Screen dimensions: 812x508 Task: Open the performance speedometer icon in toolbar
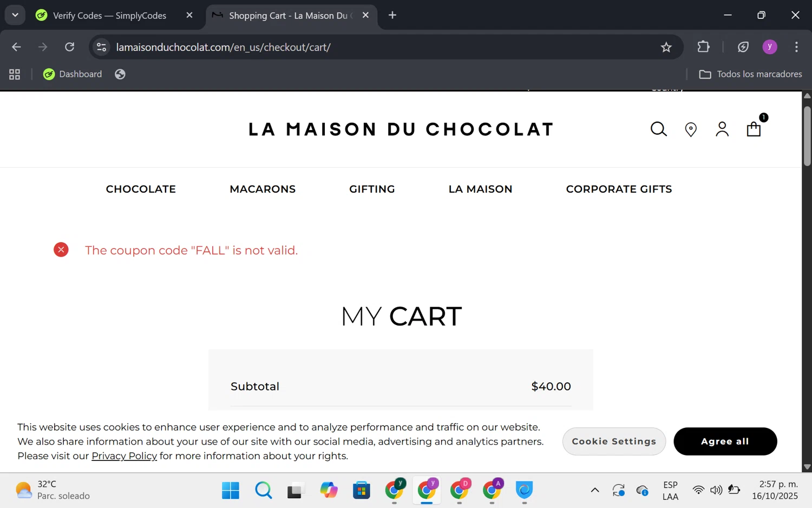[x=743, y=47]
